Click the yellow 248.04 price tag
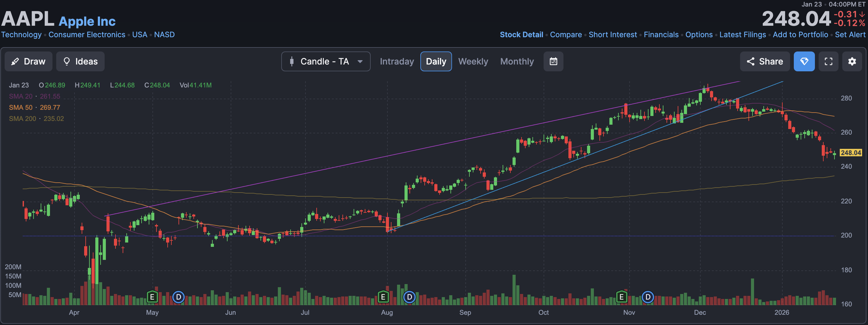This screenshot has width=868, height=325. point(851,152)
